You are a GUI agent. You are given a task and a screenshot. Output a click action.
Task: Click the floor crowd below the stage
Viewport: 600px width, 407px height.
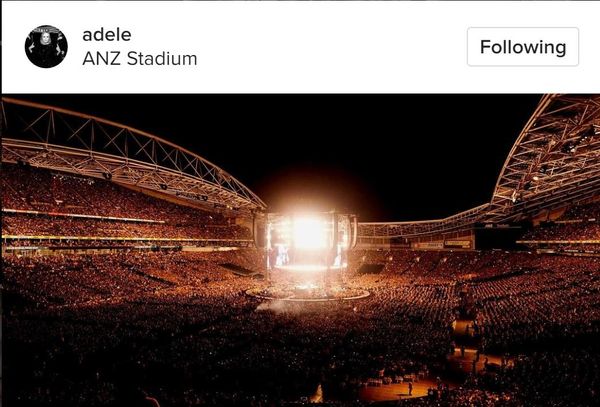(x=230, y=344)
